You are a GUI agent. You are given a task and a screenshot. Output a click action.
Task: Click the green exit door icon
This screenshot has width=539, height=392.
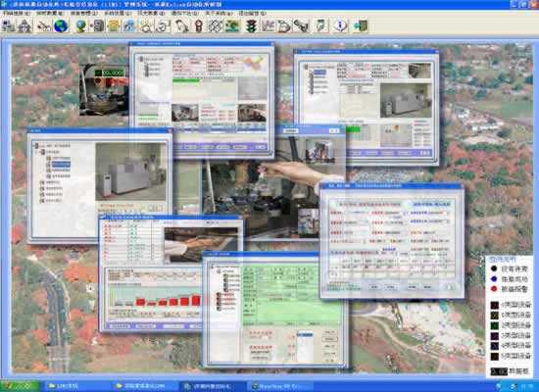tap(361, 25)
